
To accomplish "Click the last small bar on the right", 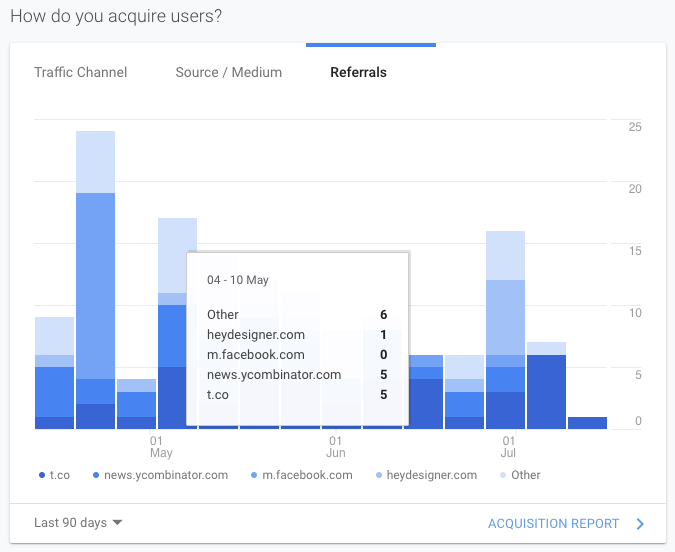I will pyautogui.click(x=587, y=423).
